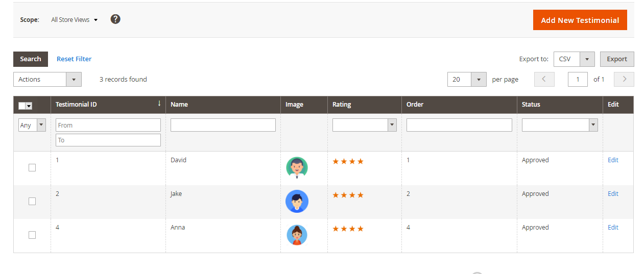
Task: Expand the Rating filter dropdown
Action: (364, 125)
